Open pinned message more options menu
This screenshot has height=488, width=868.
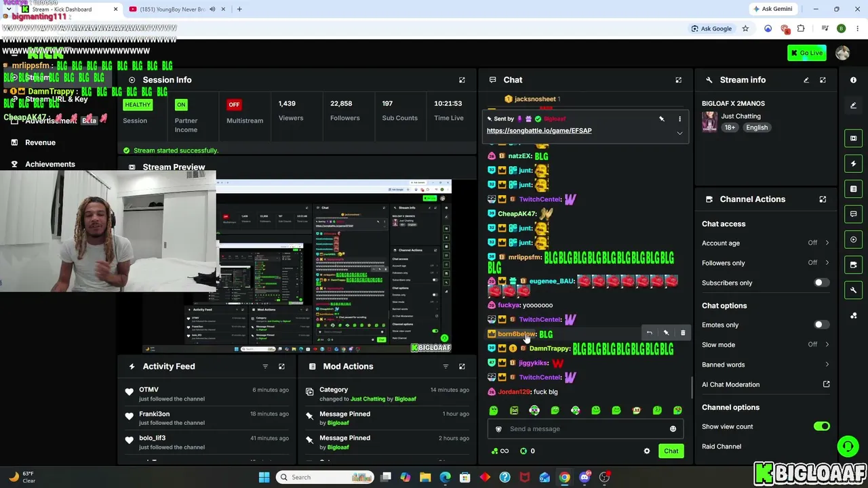679,119
